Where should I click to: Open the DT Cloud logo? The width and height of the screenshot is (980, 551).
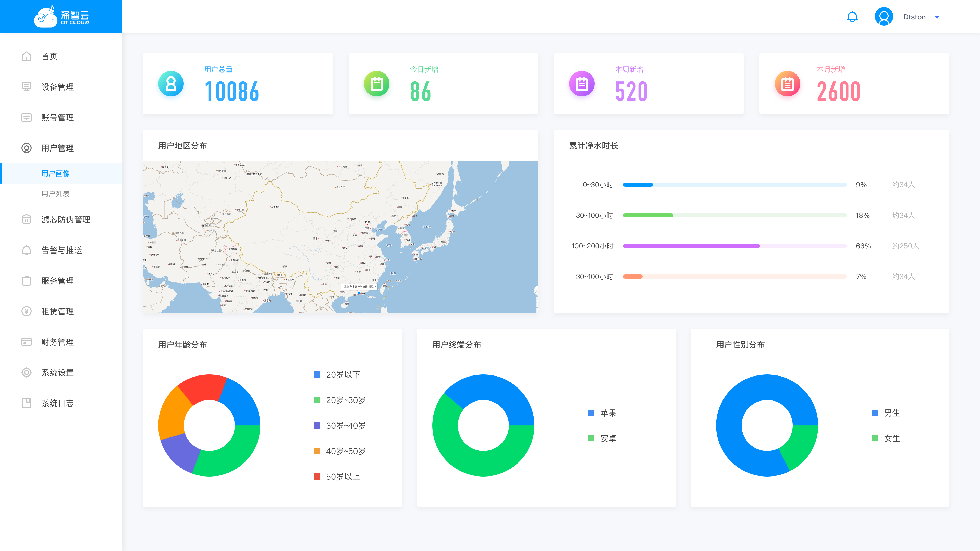click(x=61, y=17)
